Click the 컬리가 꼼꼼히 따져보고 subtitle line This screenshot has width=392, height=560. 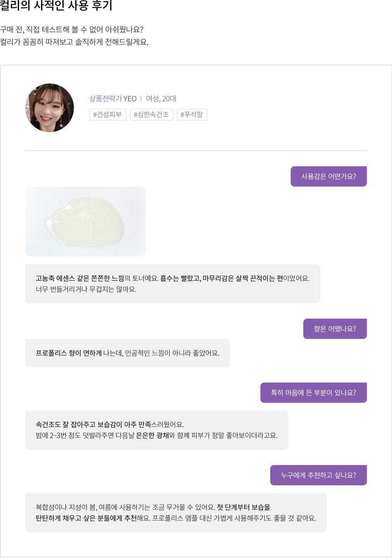74,42
